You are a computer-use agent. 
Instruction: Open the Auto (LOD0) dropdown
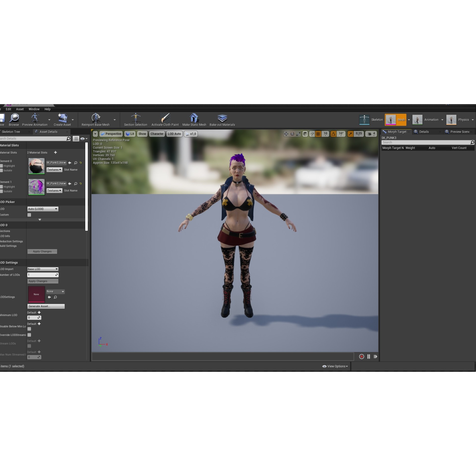coord(43,209)
